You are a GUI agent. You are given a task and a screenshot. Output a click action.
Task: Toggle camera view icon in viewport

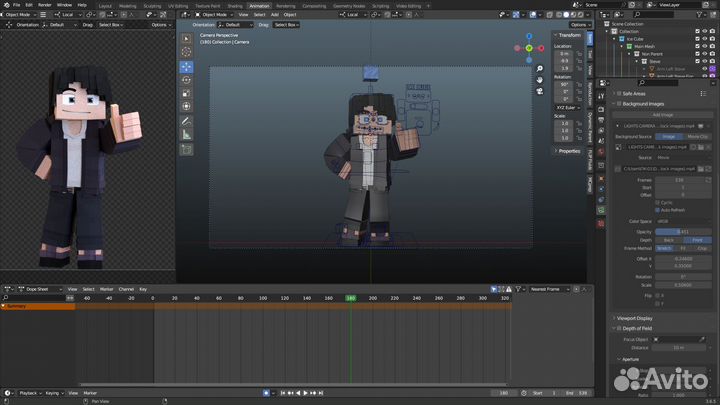coord(540,91)
